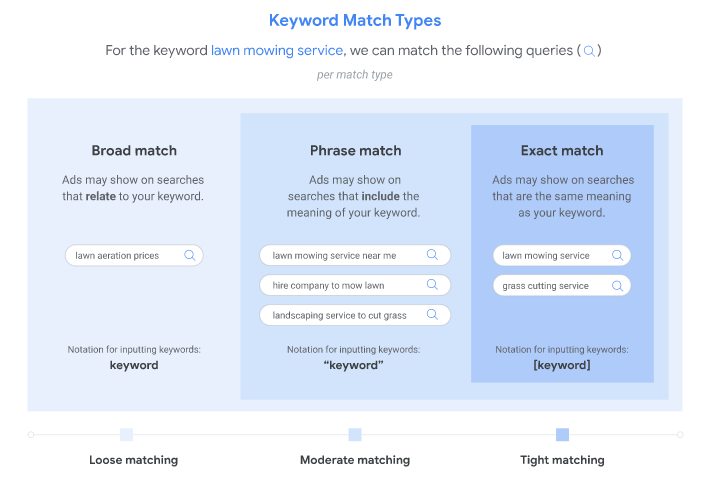Select the Tight matching slider marker
Viewport: 703px width, 480px height.
coord(562,434)
